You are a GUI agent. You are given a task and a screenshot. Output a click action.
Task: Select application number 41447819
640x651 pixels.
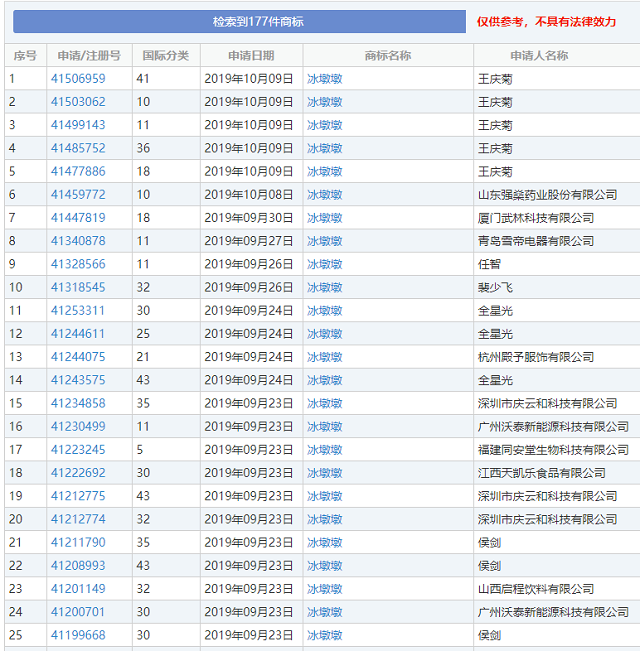click(78, 218)
